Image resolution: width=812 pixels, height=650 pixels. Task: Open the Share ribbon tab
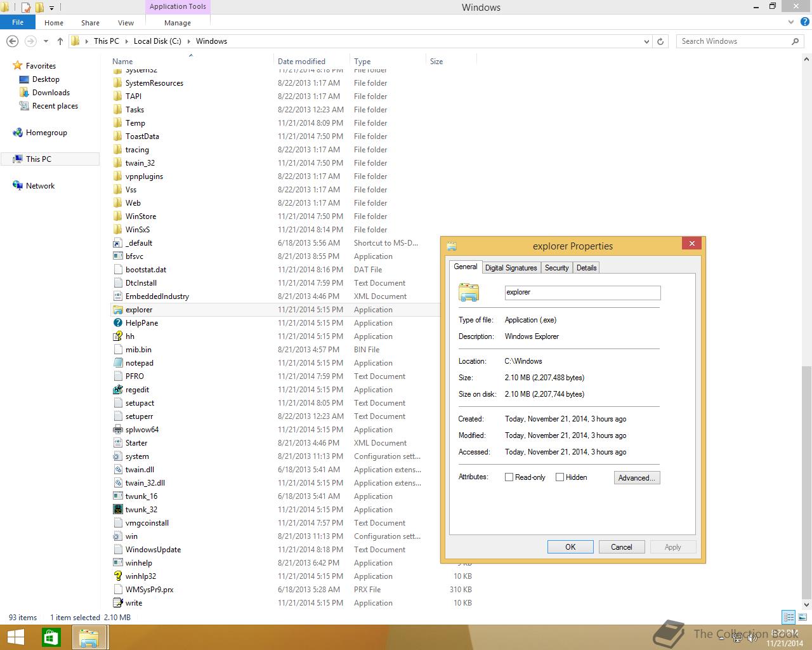pos(90,22)
